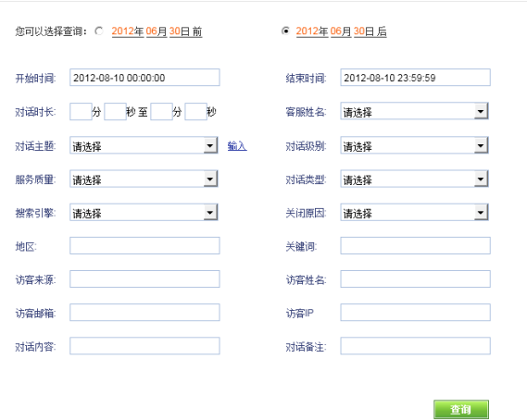Image resolution: width=527 pixels, height=420 pixels.
Task: Click the 访客姓名 text field
Action: click(x=416, y=279)
